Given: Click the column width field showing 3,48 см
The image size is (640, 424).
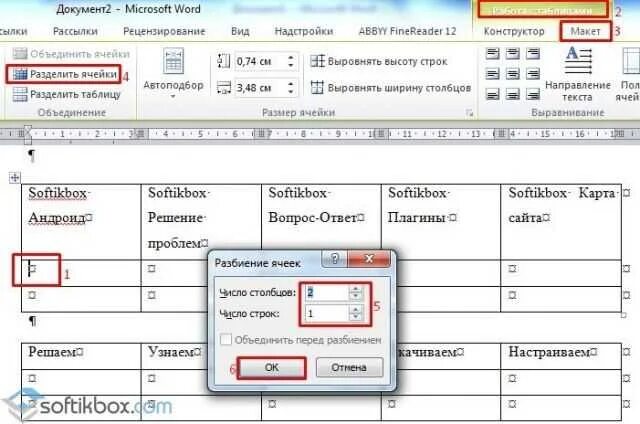Looking at the screenshot, I should pos(260,88).
